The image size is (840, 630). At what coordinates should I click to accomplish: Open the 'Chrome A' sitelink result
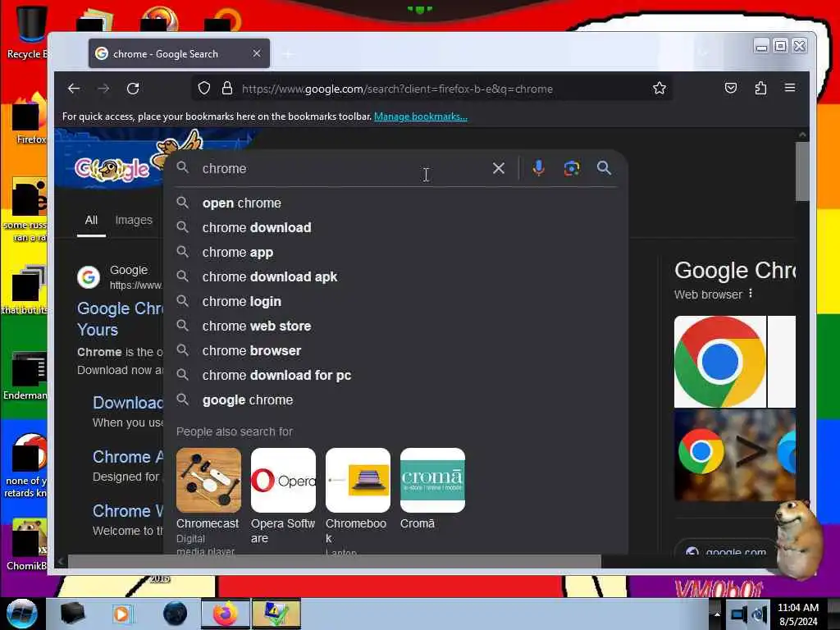point(127,456)
